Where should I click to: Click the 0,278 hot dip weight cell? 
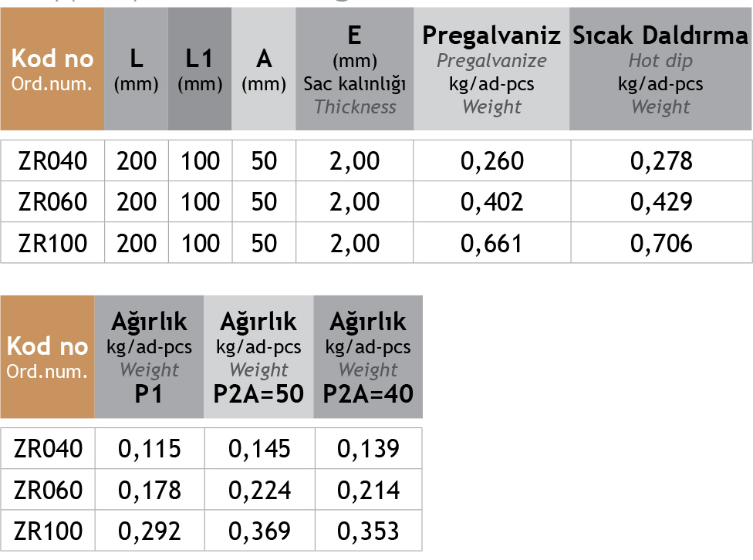(661, 161)
